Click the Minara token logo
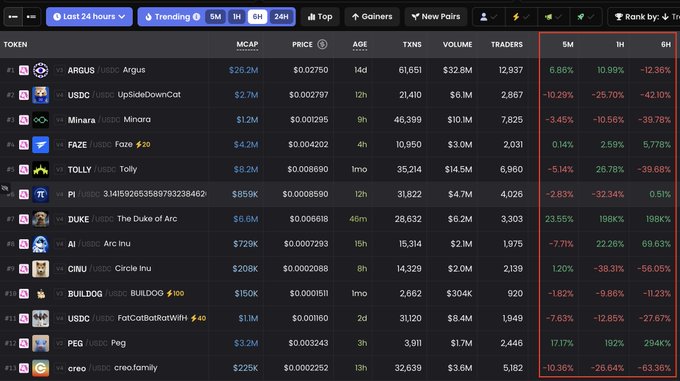 coord(40,120)
